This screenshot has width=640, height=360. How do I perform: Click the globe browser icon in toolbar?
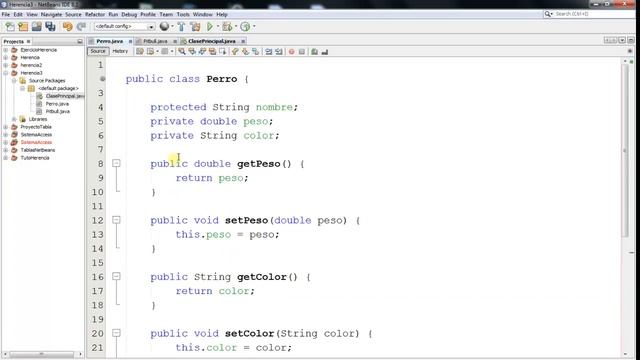pos(164,27)
